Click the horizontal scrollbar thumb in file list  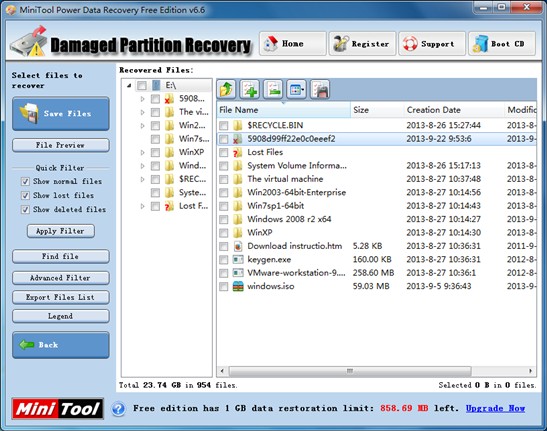[x=350, y=371]
